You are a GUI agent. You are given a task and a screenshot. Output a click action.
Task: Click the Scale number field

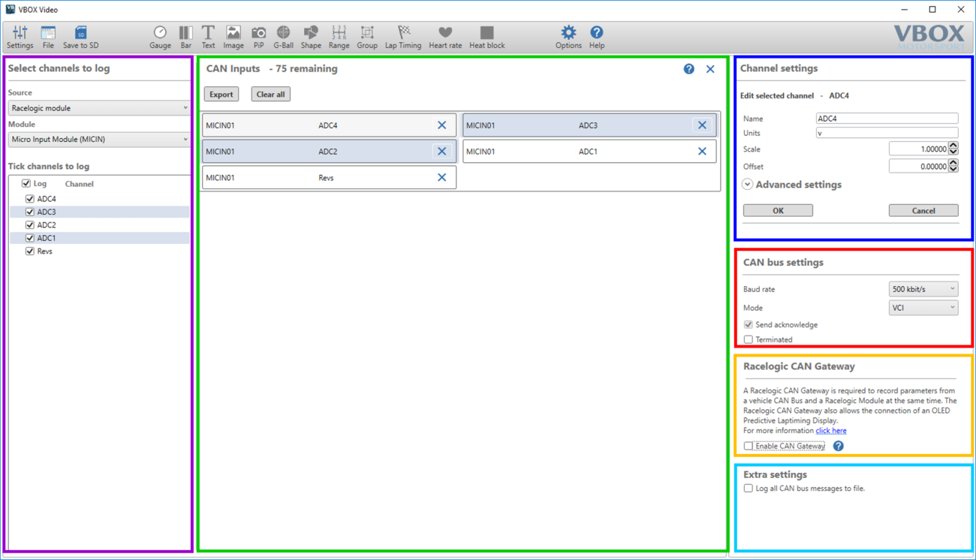919,149
